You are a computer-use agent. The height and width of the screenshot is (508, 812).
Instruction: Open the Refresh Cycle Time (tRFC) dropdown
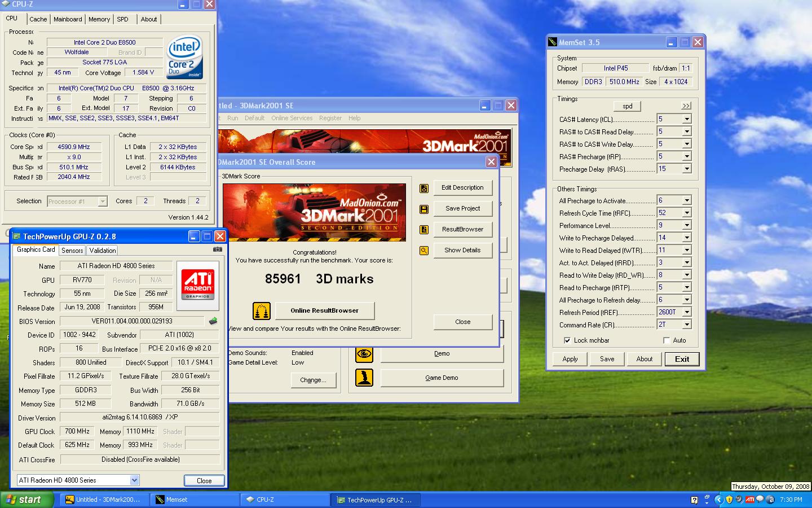(x=687, y=213)
